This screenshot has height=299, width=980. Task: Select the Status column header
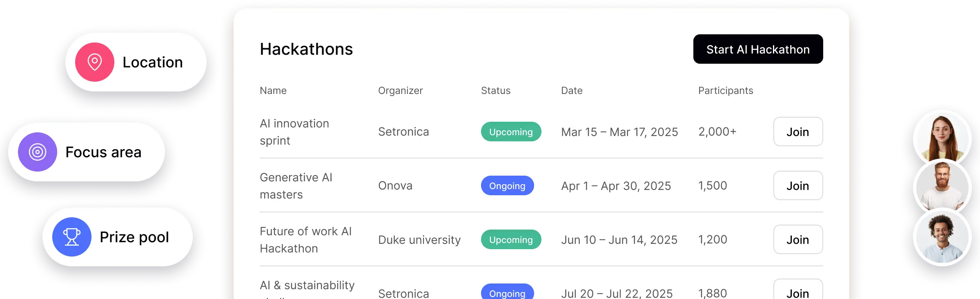495,90
